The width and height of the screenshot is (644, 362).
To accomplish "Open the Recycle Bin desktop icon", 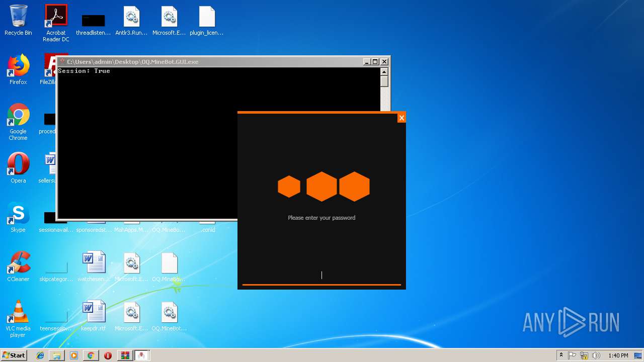I will click(18, 20).
